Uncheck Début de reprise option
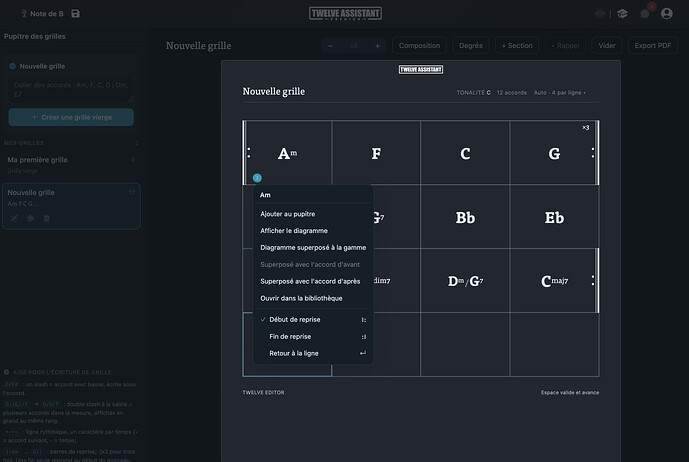Image resolution: width=689 pixels, height=462 pixels. pos(313,320)
